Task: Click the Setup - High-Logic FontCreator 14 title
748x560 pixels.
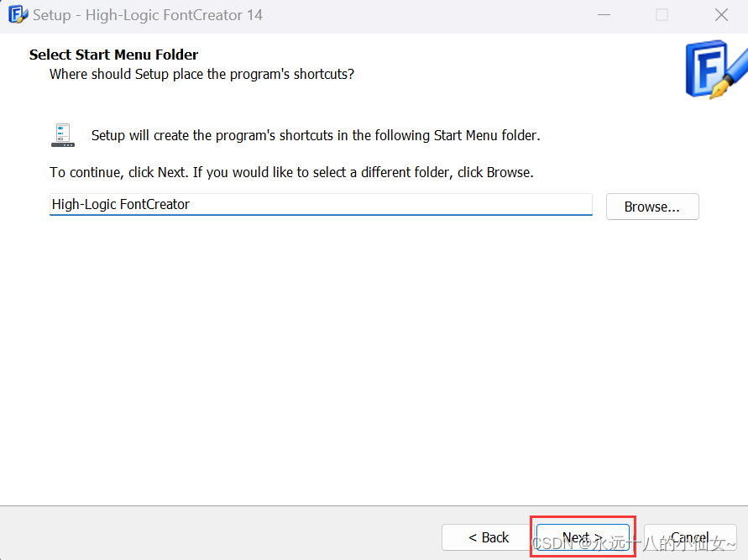Action: click(x=148, y=15)
